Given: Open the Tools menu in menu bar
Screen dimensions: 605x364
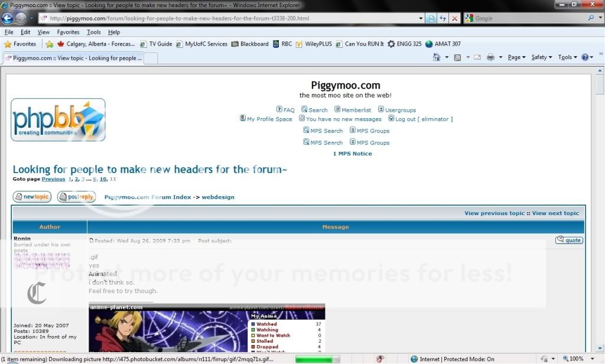Looking at the screenshot, I should [x=93, y=32].
